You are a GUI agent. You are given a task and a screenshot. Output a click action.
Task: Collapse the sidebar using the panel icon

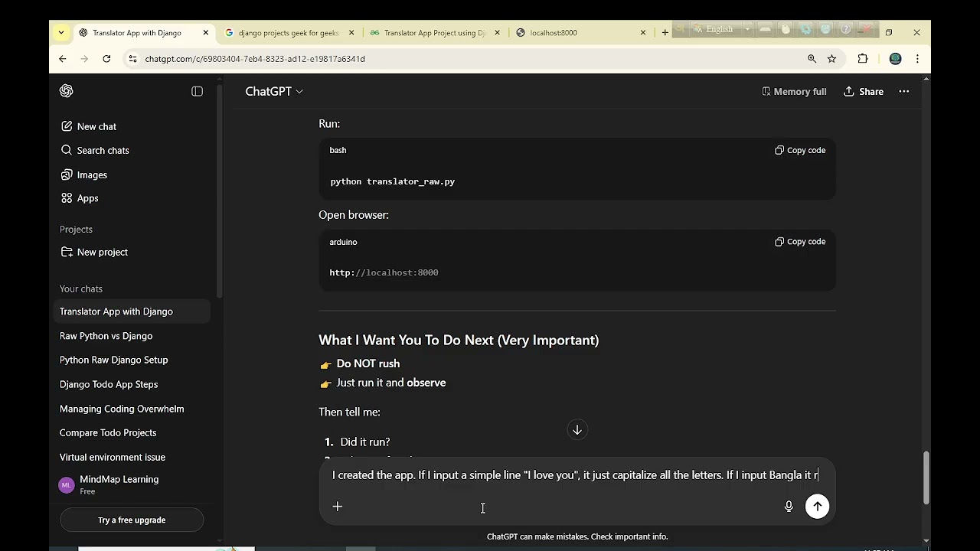(x=197, y=91)
